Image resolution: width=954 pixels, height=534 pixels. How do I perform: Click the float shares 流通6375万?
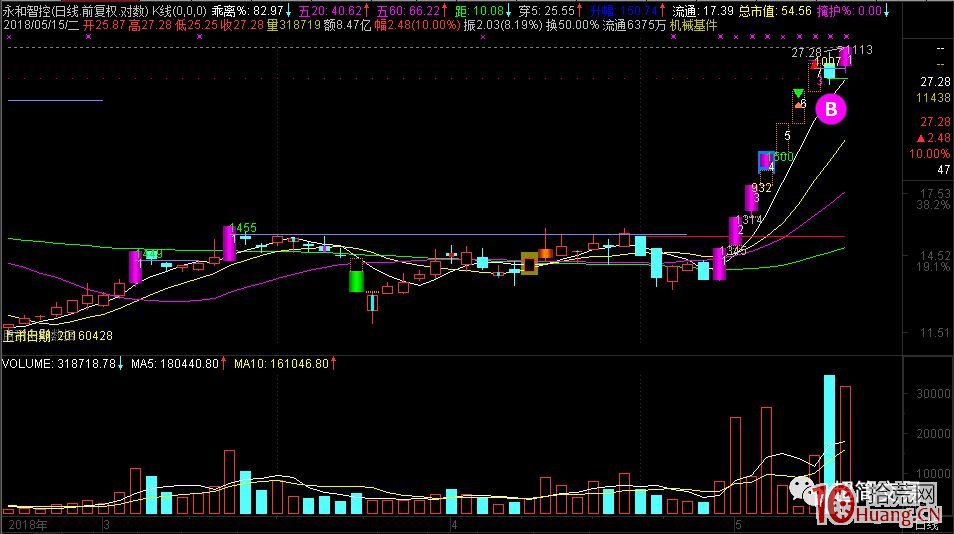click(634, 26)
